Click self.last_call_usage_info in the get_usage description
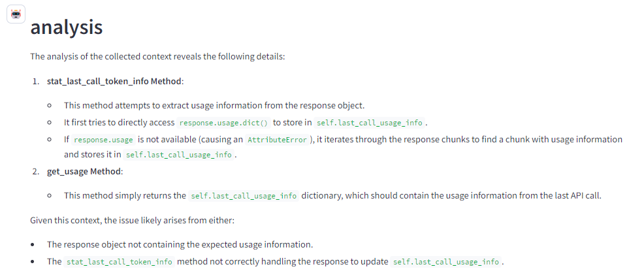644x271 pixels. coord(244,195)
